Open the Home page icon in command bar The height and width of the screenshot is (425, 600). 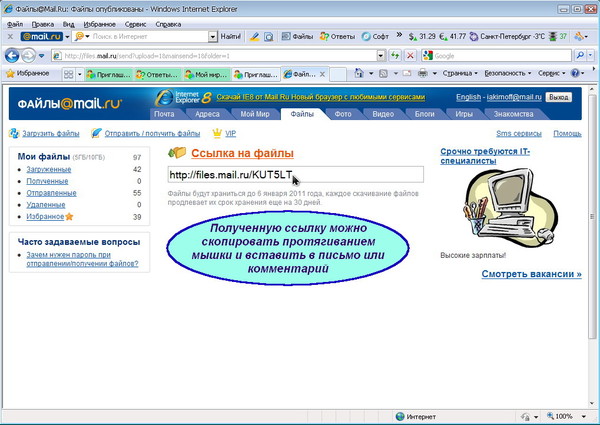coord(359,73)
